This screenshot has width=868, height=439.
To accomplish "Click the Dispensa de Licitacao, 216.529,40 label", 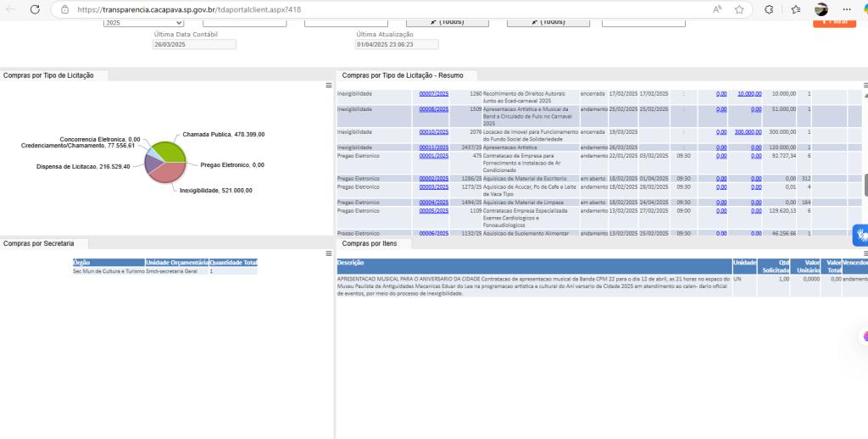I will [84, 167].
